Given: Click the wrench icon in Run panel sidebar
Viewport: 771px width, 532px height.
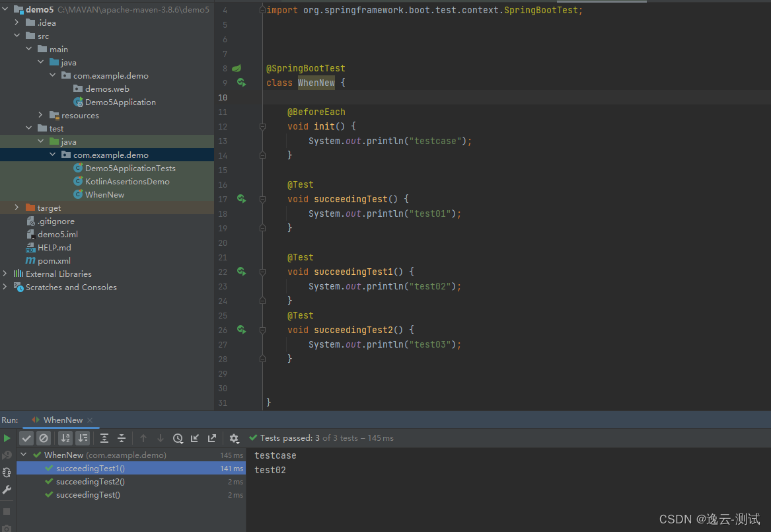Looking at the screenshot, I should 7,490.
